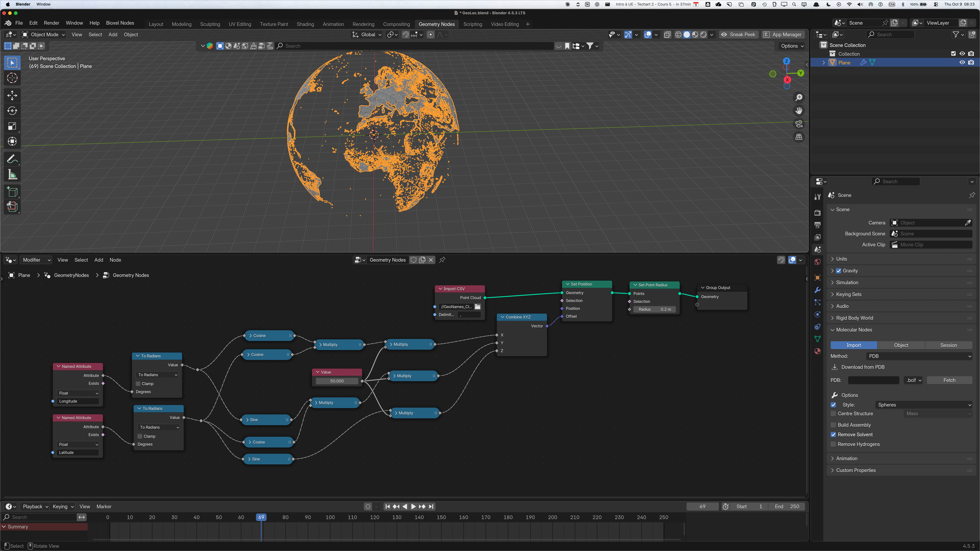Click the current frame 69 field
The height and width of the screenshot is (551, 980).
coord(702,507)
